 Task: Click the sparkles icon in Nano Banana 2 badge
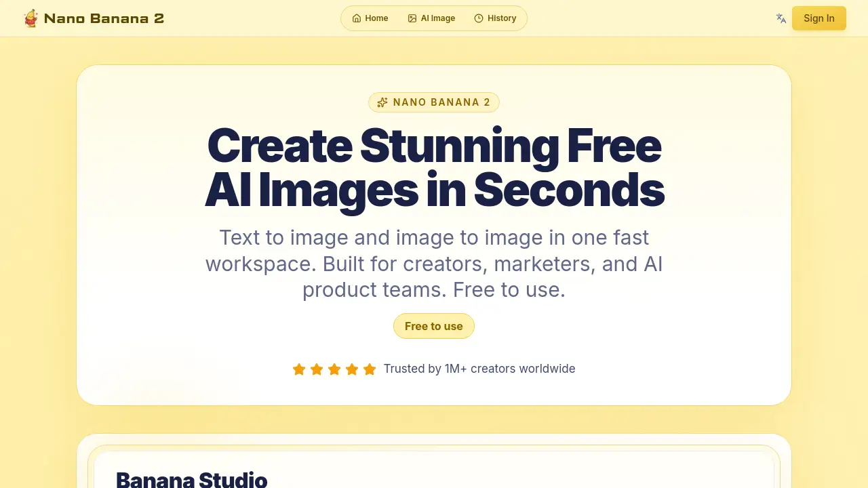382,102
